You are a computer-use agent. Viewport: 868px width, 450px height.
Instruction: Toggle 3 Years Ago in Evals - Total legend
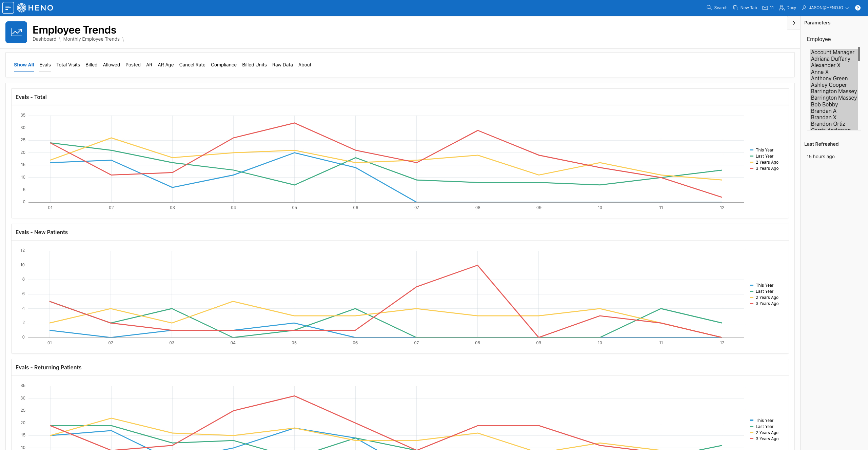click(x=764, y=168)
